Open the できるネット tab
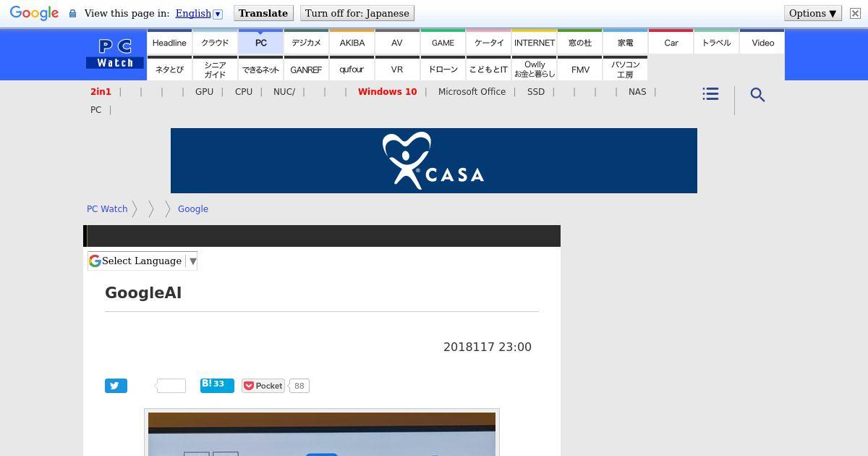Image resolution: width=868 pixels, height=456 pixels. tap(261, 69)
